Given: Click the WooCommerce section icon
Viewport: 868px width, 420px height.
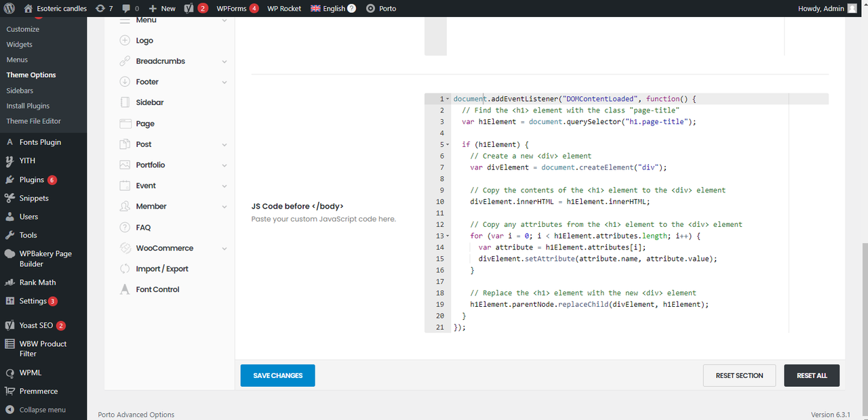Looking at the screenshot, I should pos(125,248).
